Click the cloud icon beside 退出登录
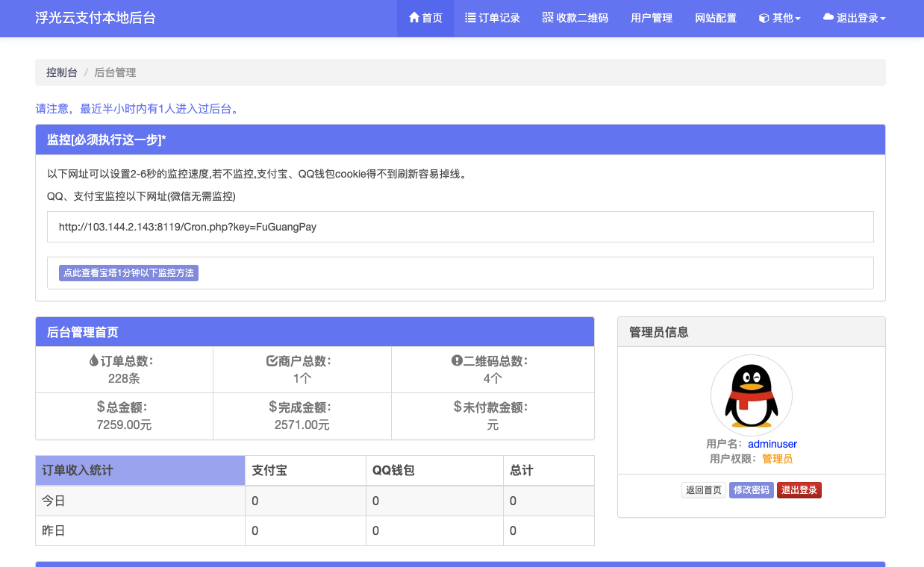 828,17
